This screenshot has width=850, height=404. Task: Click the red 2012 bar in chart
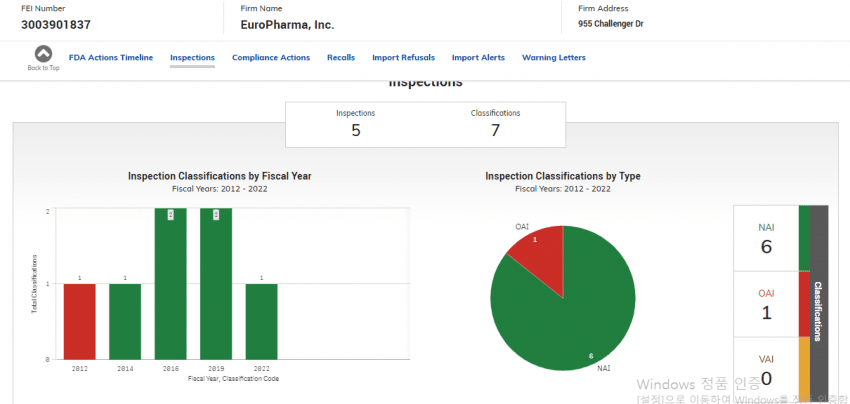(x=80, y=322)
